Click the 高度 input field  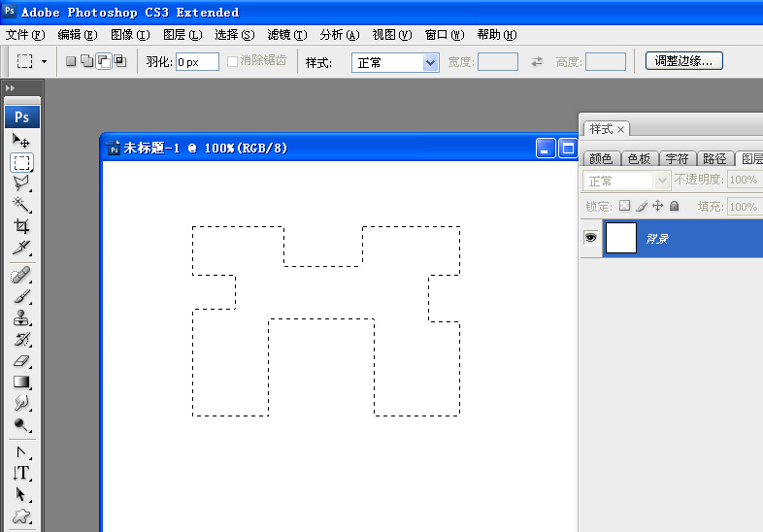[x=606, y=62]
